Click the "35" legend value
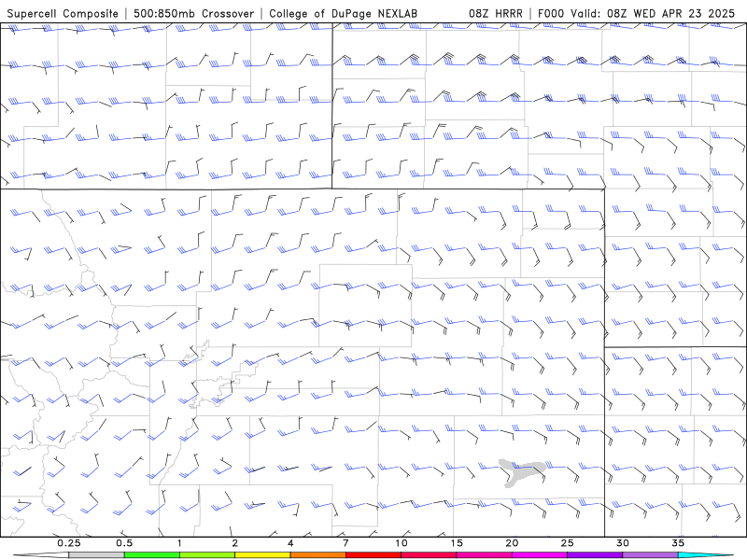 [678, 543]
